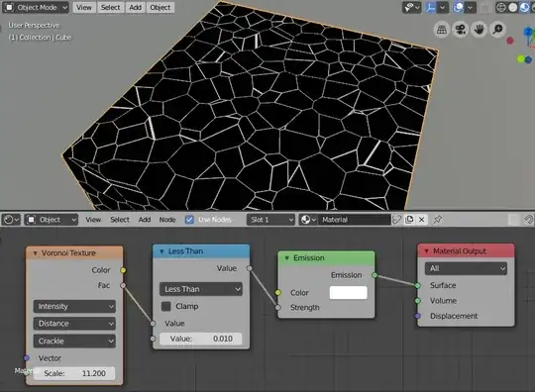Click the Emission Strength input socket
The image size is (535, 392).
[278, 308]
